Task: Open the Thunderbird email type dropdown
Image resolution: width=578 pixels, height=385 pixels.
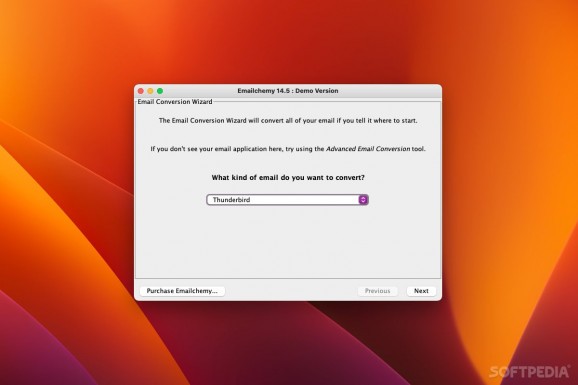Action: pos(287,200)
